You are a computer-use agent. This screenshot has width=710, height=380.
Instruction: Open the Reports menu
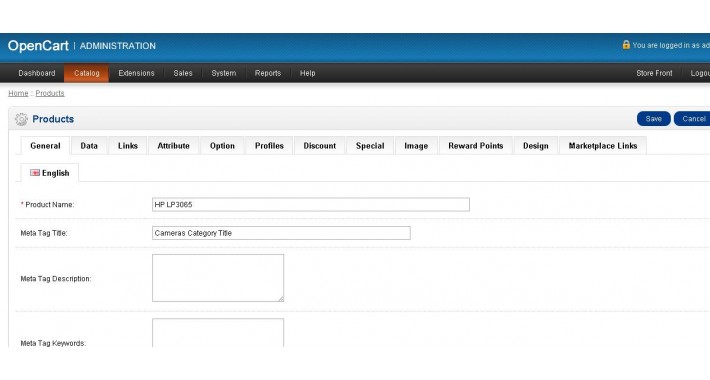268,73
